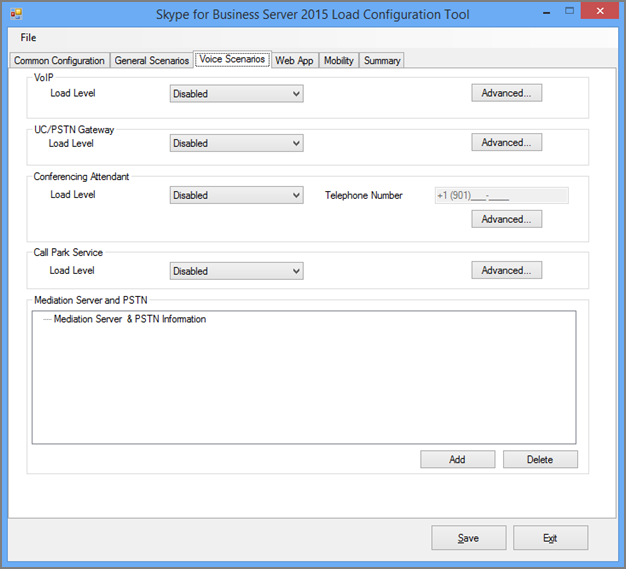This screenshot has height=569, width=626.
Task: Go to the Mobility tab
Action: [339, 60]
